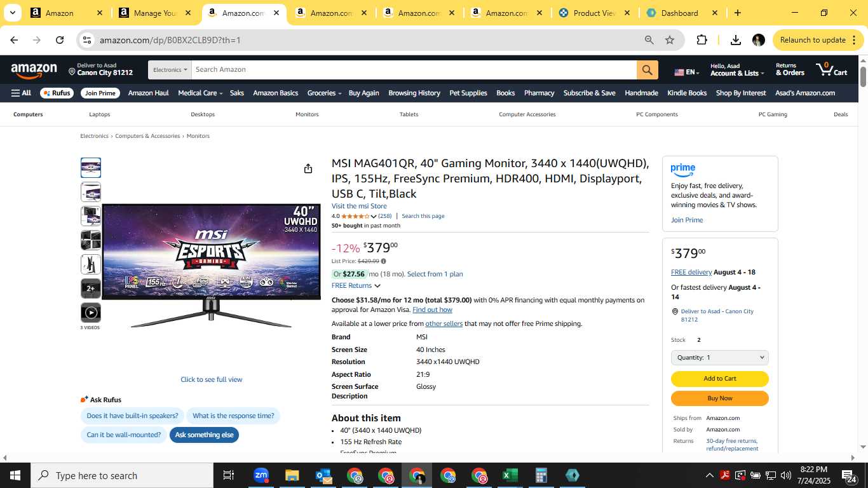Open new browser tab with plus
Viewport: 868px width, 488px height.
737,13
